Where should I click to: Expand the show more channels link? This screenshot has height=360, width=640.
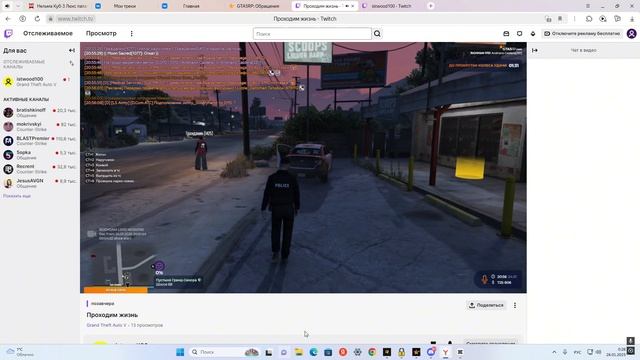tap(17, 196)
